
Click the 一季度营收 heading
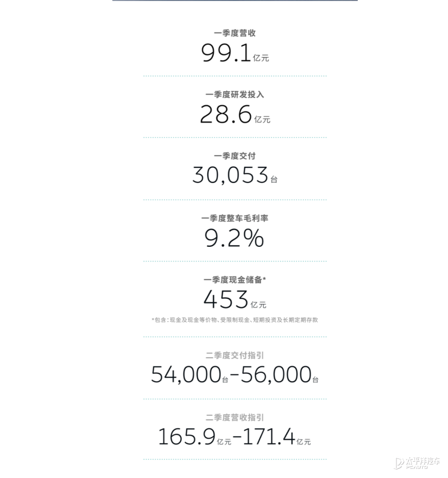tap(235, 33)
